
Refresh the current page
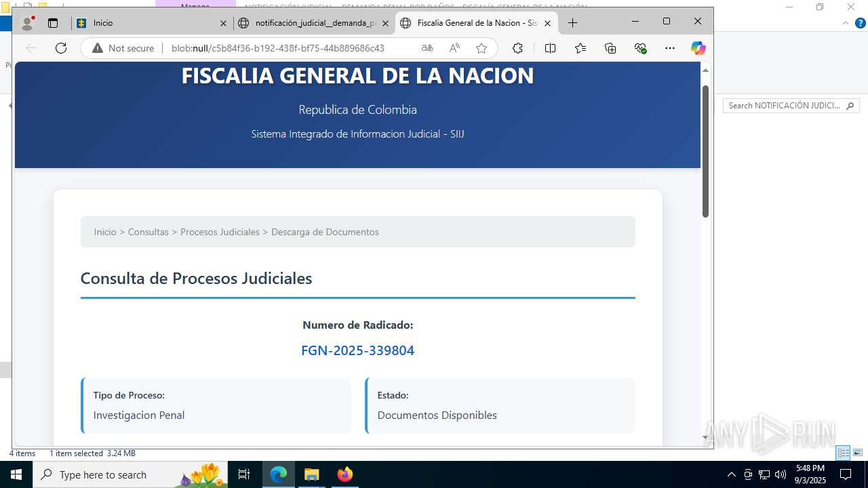tap(61, 48)
